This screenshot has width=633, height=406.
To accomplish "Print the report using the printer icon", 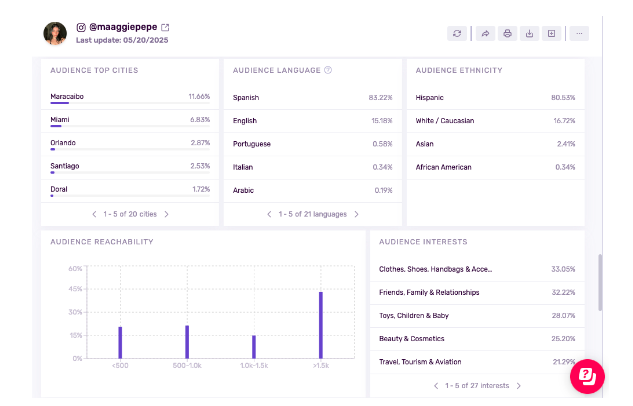I will pyautogui.click(x=507, y=33).
